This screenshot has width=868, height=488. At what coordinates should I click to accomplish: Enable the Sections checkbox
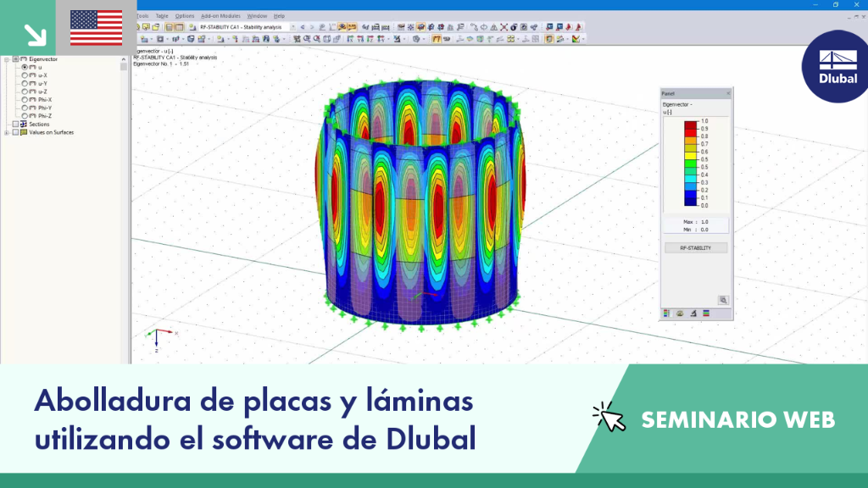pos(15,125)
